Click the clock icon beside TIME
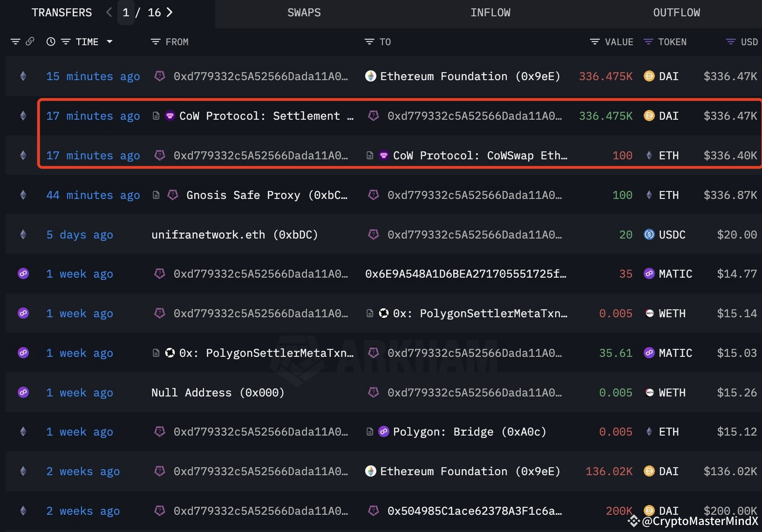This screenshot has height=532, width=762. coord(51,42)
